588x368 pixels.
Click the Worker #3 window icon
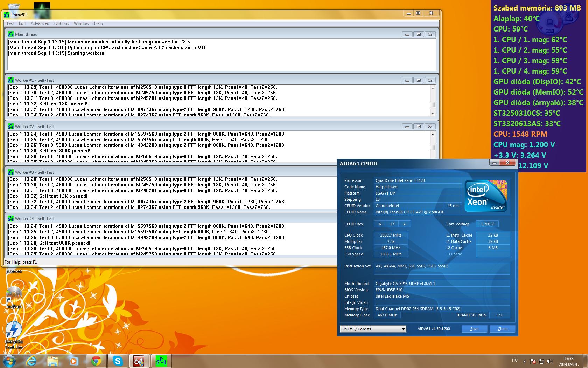click(11, 172)
